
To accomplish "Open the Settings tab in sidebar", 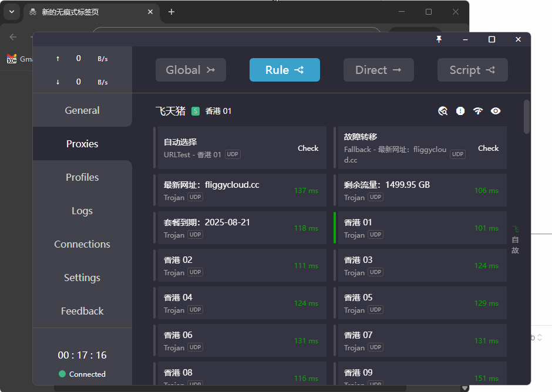I will pyautogui.click(x=82, y=278).
